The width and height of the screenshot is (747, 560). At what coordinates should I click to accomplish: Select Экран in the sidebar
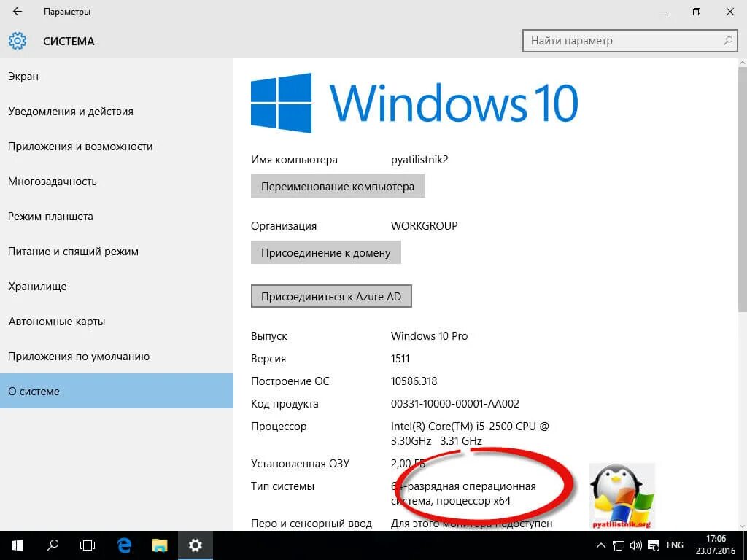[x=117, y=76]
